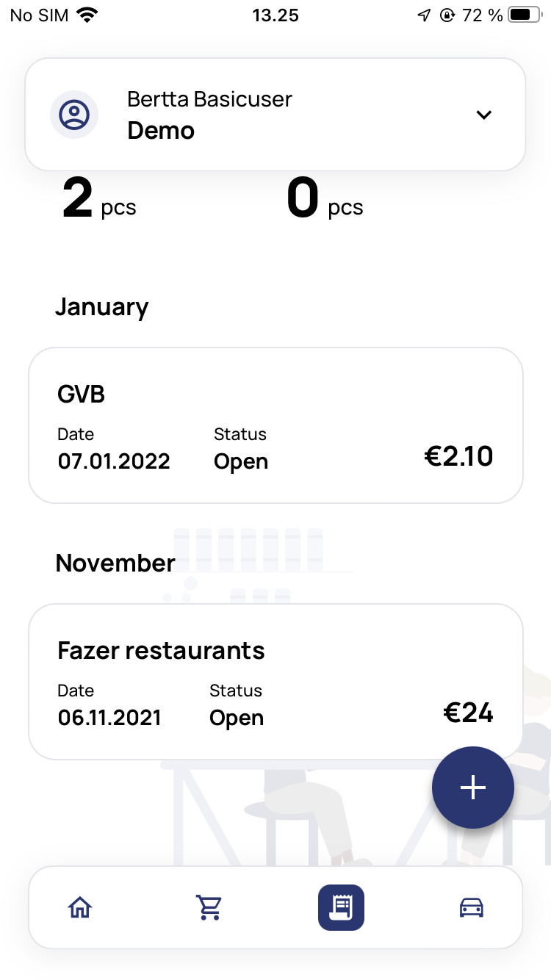Tap the €24 Fazer restaurants amount
The width and height of the screenshot is (551, 980).
(468, 713)
